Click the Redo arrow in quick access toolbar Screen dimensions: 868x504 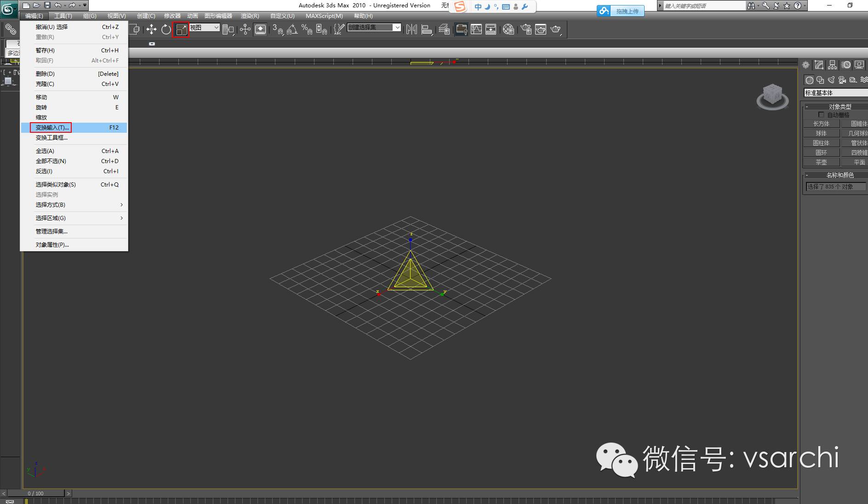(72, 6)
